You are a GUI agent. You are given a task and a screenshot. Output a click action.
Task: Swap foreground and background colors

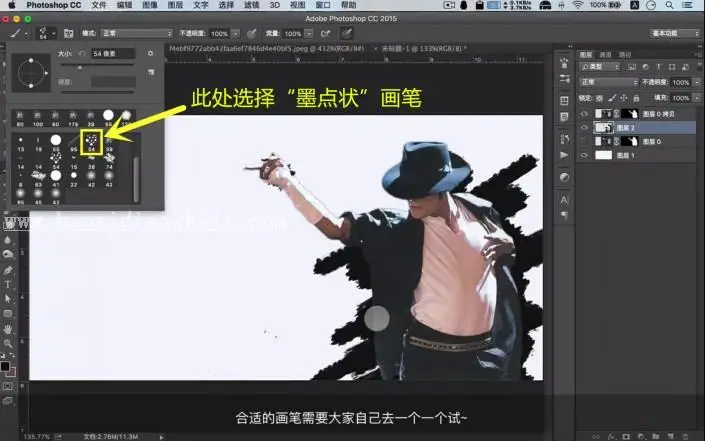13,356
